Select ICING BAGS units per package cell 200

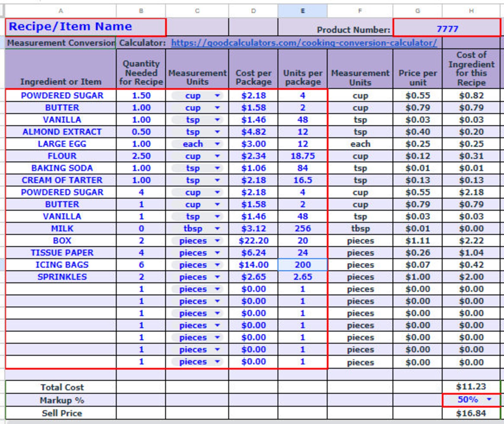[302, 265]
